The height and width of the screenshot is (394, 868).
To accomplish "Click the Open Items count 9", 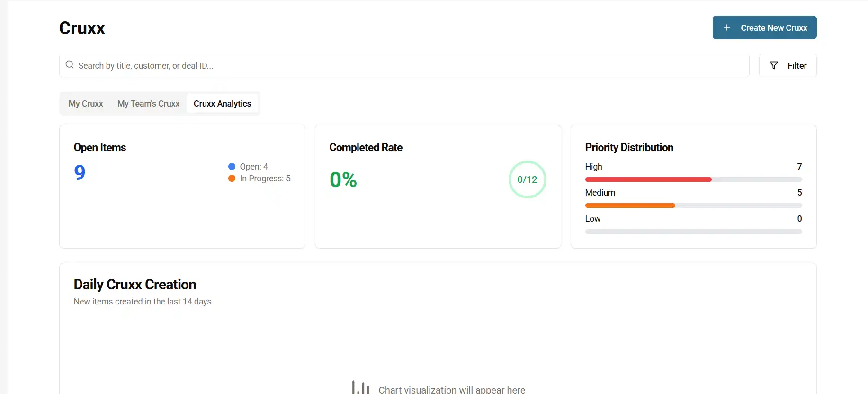I will pos(80,172).
